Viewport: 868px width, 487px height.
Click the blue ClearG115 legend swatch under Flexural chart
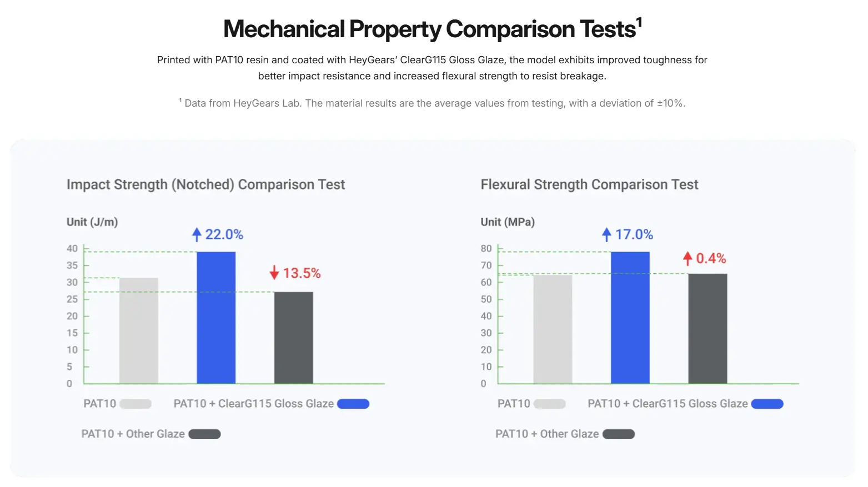[x=767, y=404]
